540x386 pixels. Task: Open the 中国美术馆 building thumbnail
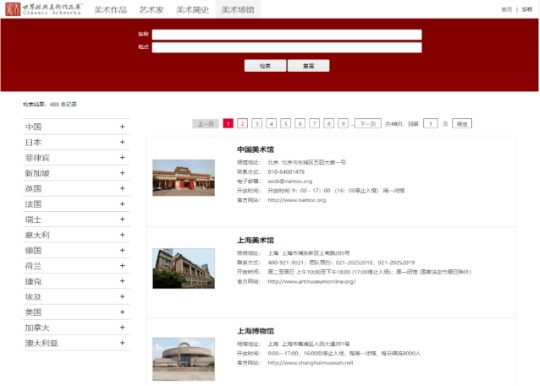point(184,178)
